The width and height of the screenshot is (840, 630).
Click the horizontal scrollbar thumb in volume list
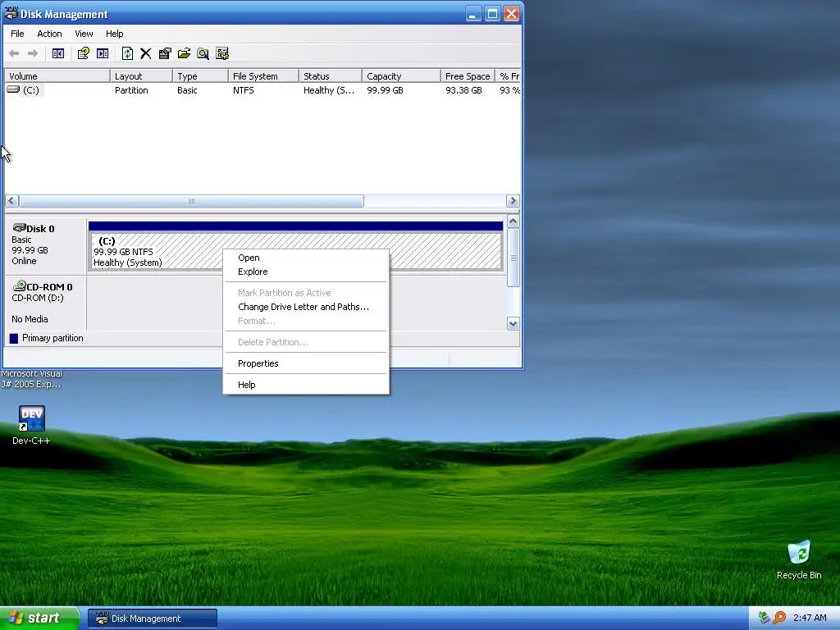pos(191,201)
